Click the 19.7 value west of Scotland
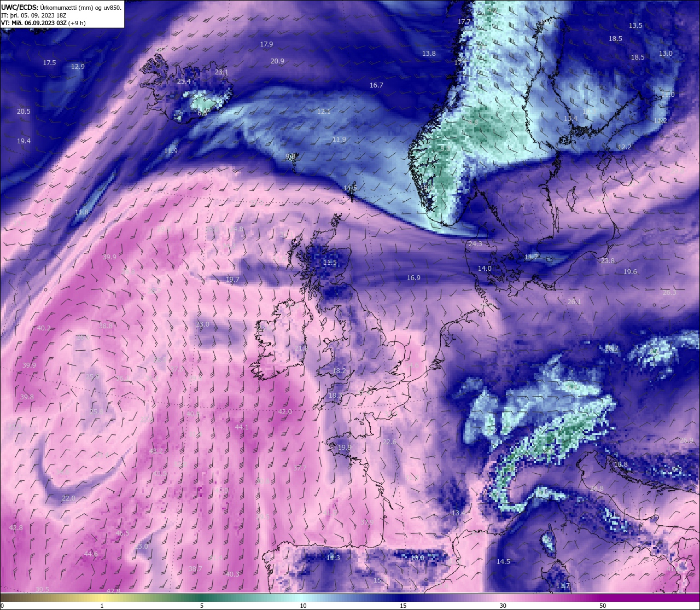The height and width of the screenshot is (610, 700). (232, 280)
